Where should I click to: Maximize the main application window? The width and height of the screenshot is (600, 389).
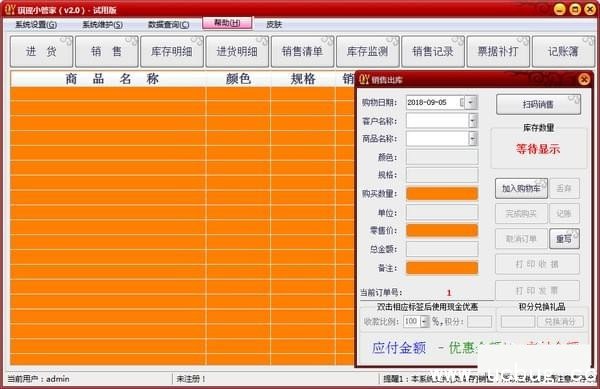click(575, 9)
